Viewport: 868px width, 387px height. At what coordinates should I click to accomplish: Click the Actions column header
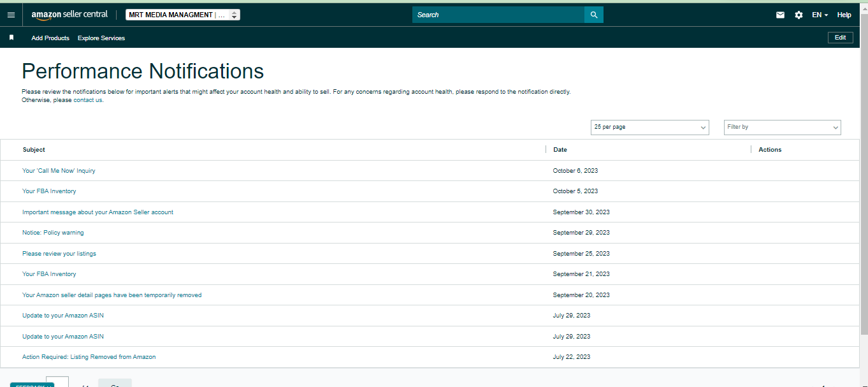point(770,150)
